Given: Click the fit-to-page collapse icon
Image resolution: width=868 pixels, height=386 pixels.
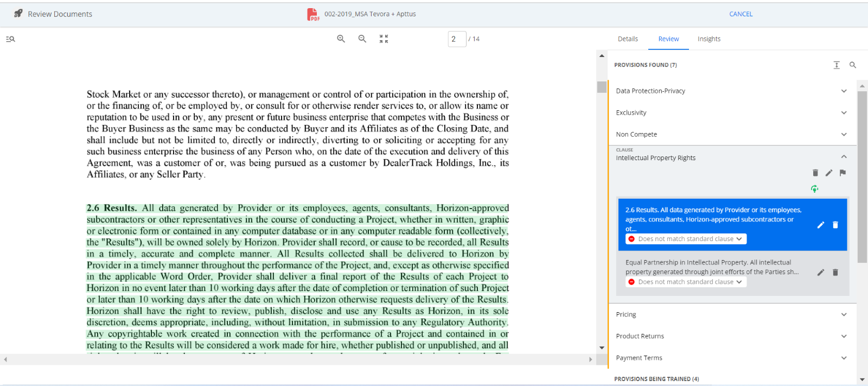Looking at the screenshot, I should (384, 39).
